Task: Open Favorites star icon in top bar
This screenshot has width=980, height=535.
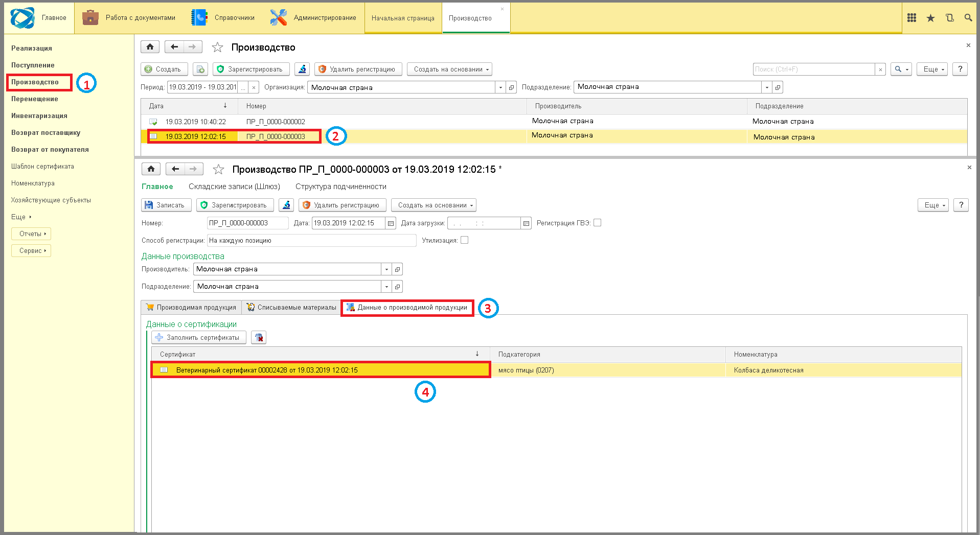Action: point(930,18)
